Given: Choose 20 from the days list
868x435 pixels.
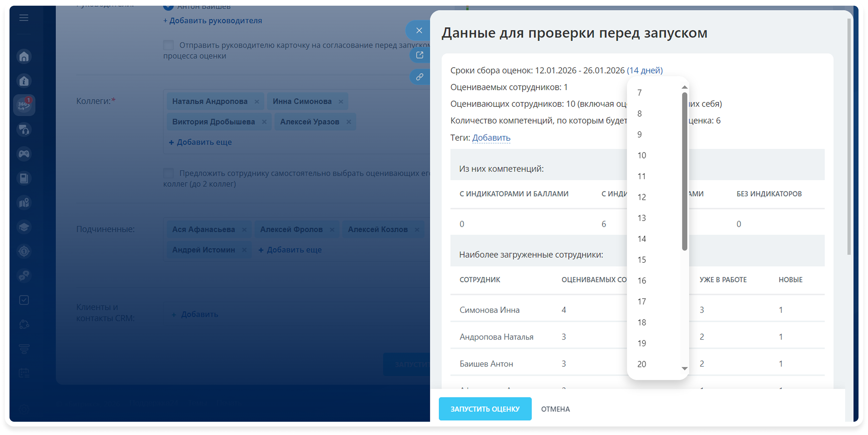Looking at the screenshot, I should click(642, 364).
